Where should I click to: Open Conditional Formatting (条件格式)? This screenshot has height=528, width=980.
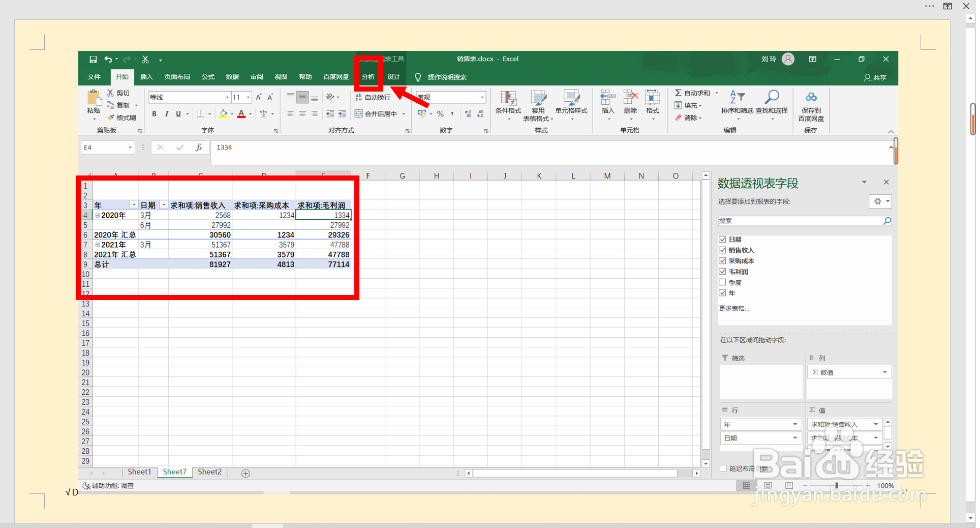tap(508, 106)
